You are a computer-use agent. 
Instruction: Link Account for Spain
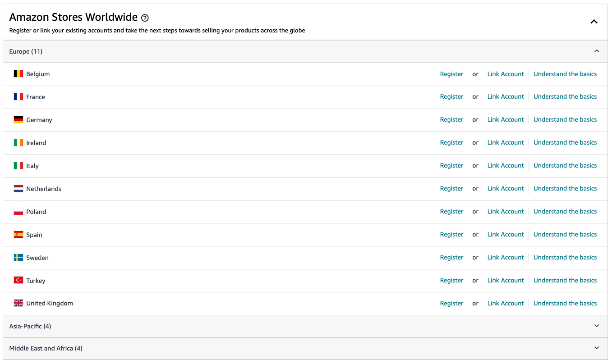pyautogui.click(x=506, y=234)
